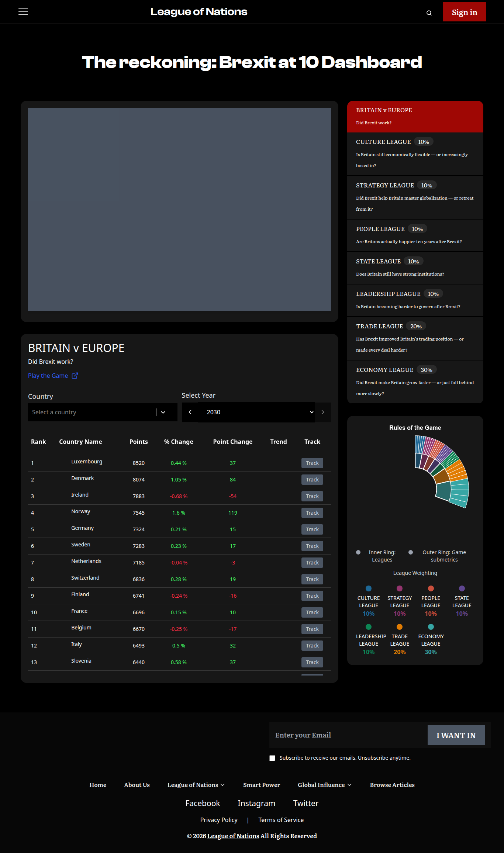Track Belgium row
The image size is (504, 853).
(312, 629)
